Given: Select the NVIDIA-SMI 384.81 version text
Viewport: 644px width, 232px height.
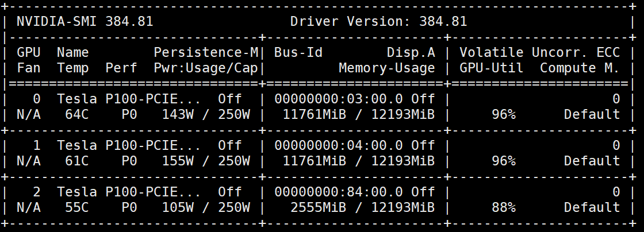Looking at the screenshot, I should pos(85,21).
